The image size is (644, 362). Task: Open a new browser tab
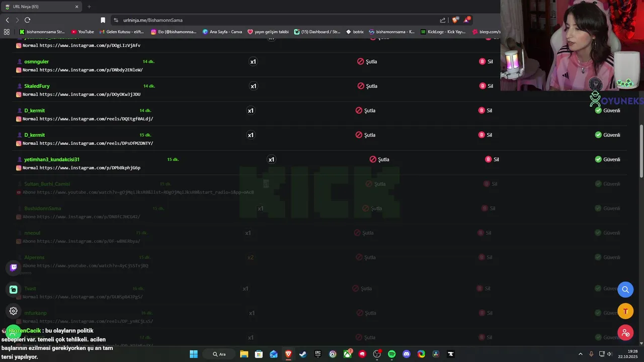[89, 7]
